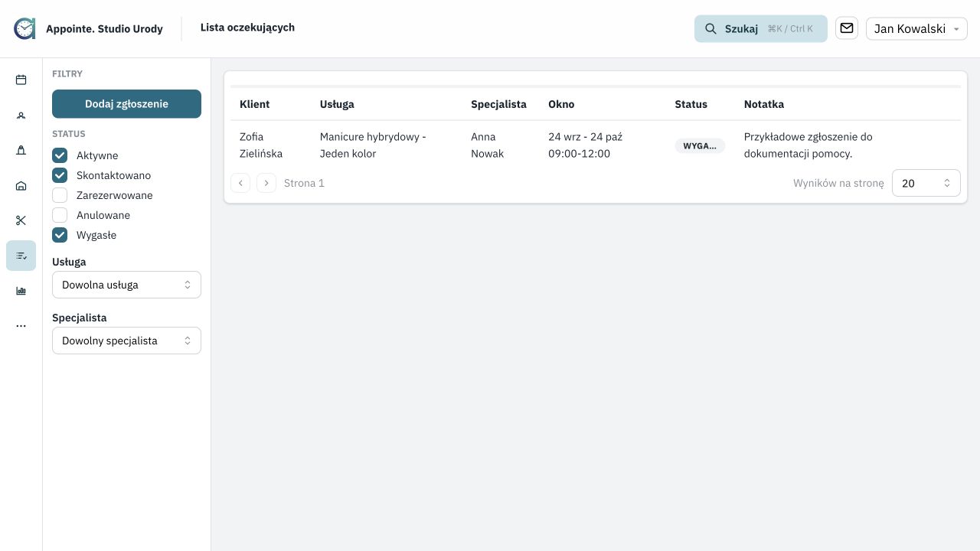Show more sidebar options via ellipsis
The image size is (980, 551).
21,326
